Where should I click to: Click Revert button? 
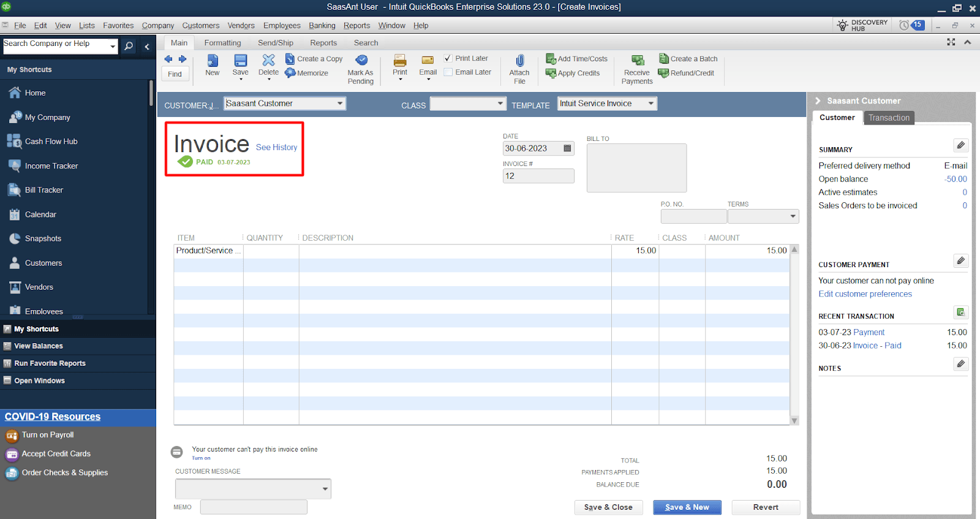[766, 507]
